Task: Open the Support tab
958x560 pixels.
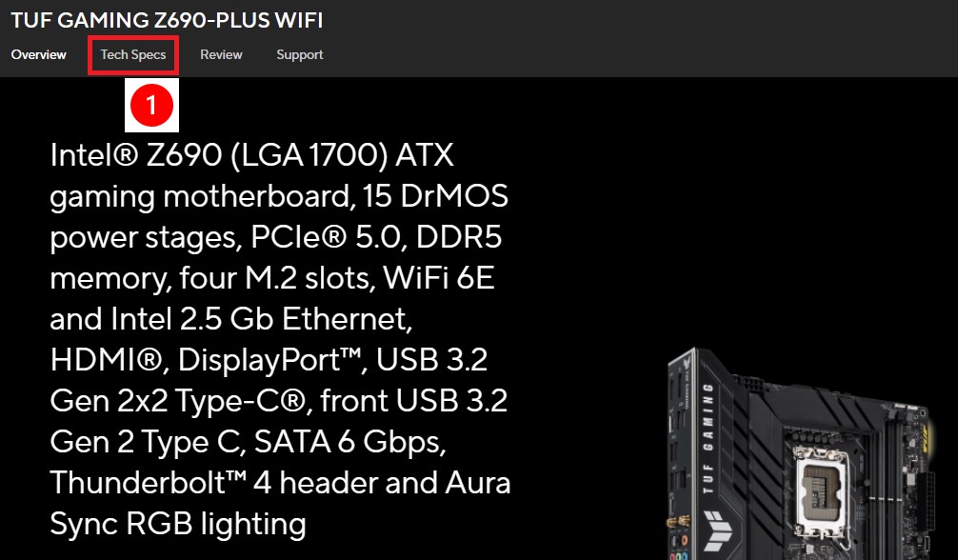Action: (300, 55)
